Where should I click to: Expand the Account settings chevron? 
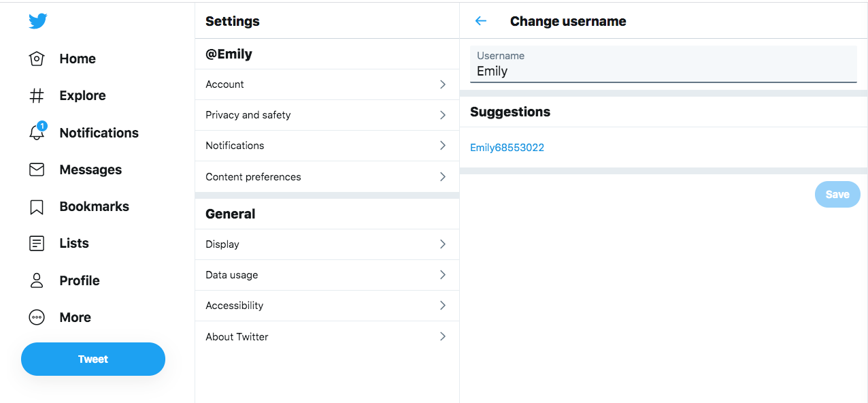tap(443, 84)
